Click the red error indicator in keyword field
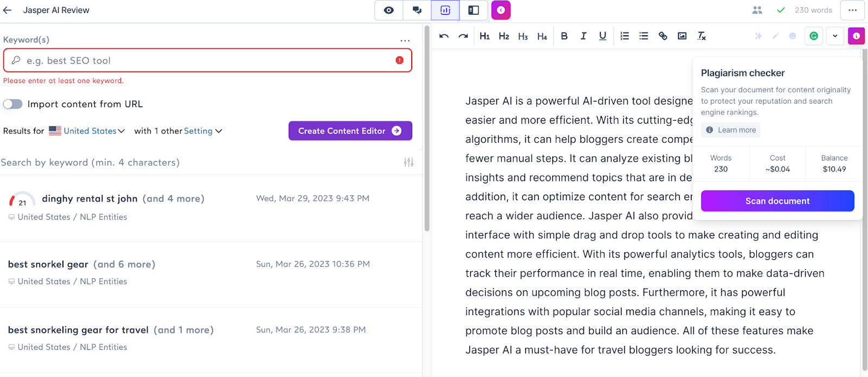Image resolution: width=868 pixels, height=377 pixels. (x=400, y=60)
